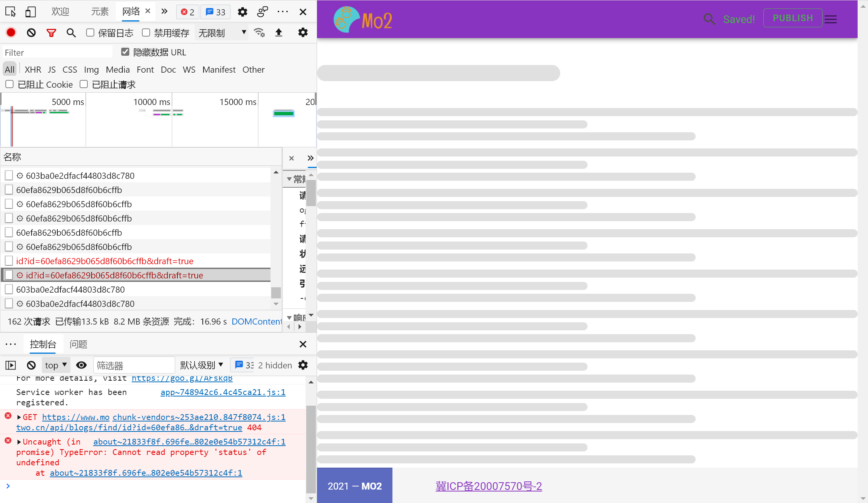Open the app~748942c6.4c45ca21.js:1 source link
The width and height of the screenshot is (868, 503).
tap(223, 392)
